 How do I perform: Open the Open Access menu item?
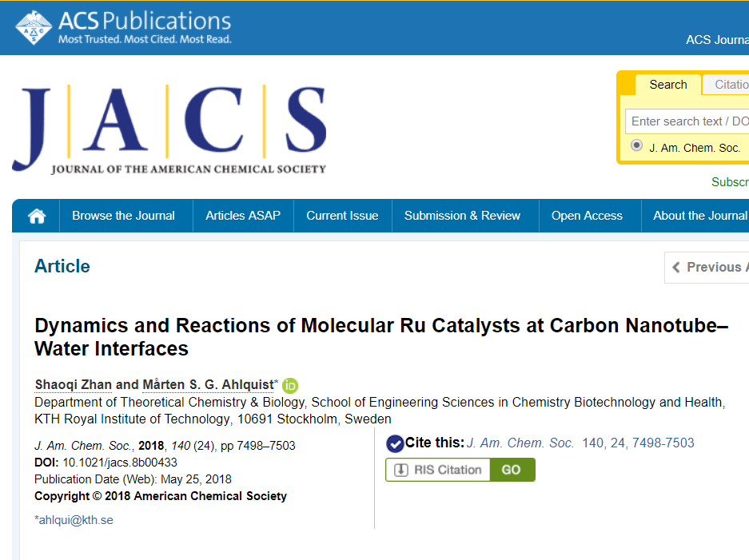pos(587,216)
